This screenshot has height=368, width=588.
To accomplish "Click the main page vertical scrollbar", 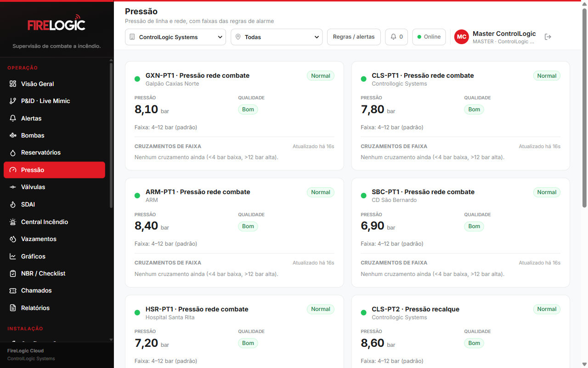I will (584, 108).
